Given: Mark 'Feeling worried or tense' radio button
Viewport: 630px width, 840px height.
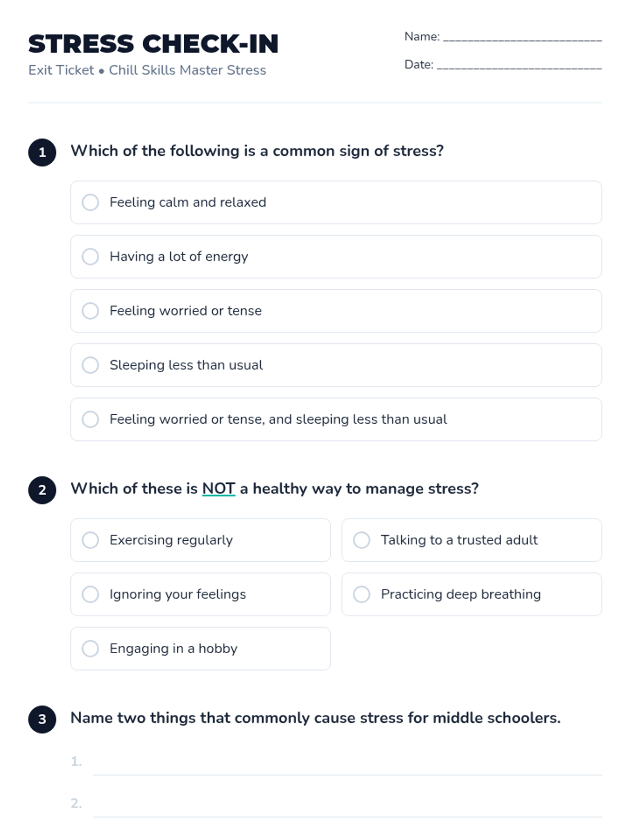Looking at the screenshot, I should click(x=90, y=311).
